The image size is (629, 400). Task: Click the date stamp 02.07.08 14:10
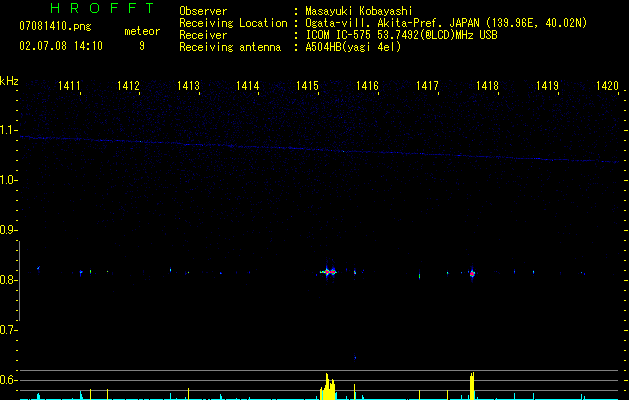point(61,46)
